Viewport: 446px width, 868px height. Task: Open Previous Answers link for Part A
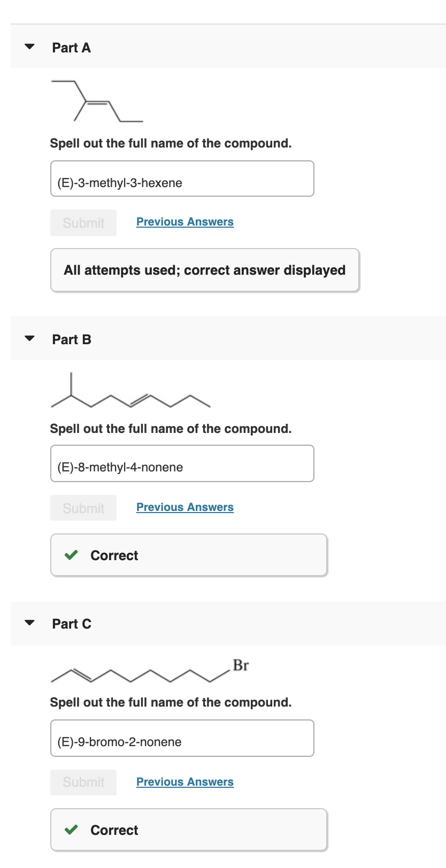pos(184,222)
